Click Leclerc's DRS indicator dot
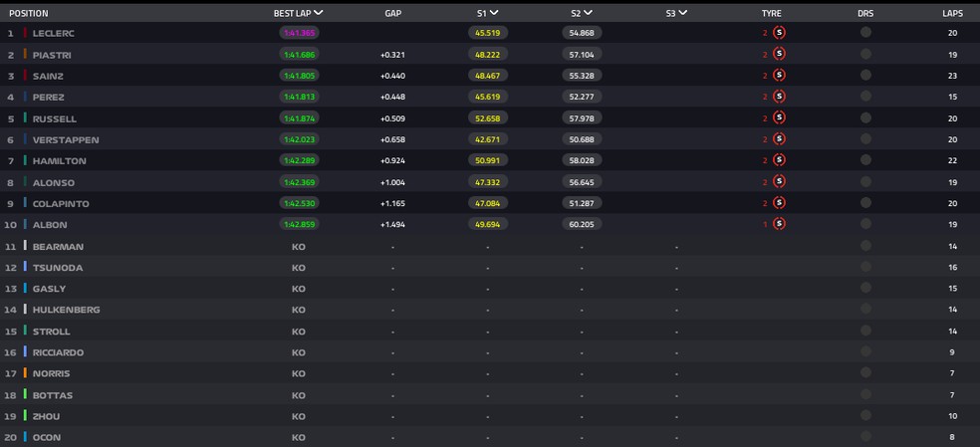 (x=865, y=33)
